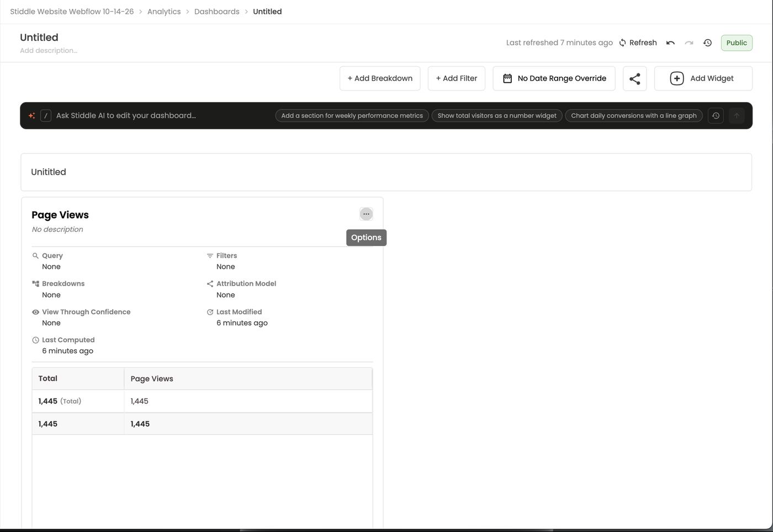Viewport: 773px width, 532px height.
Task: Click No description text in widget
Action: coord(57,229)
